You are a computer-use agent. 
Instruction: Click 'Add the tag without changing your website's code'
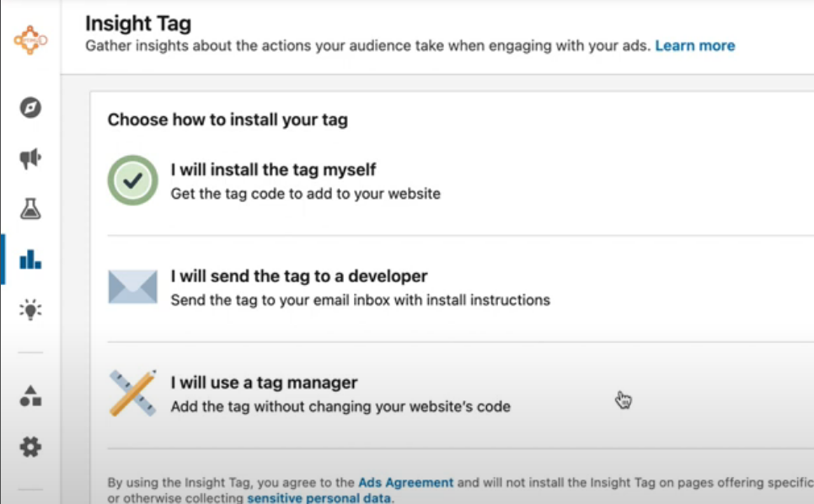(x=340, y=406)
